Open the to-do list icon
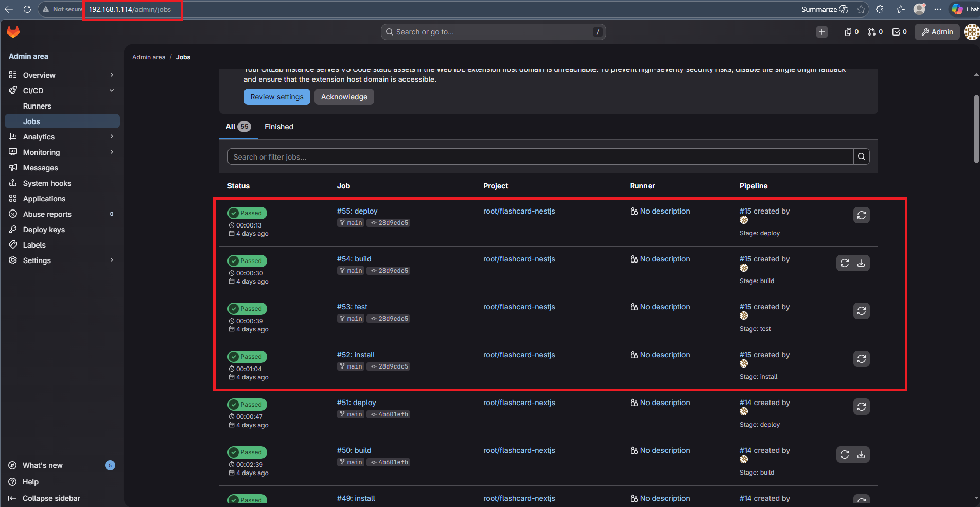The height and width of the screenshot is (507, 980). tap(899, 32)
